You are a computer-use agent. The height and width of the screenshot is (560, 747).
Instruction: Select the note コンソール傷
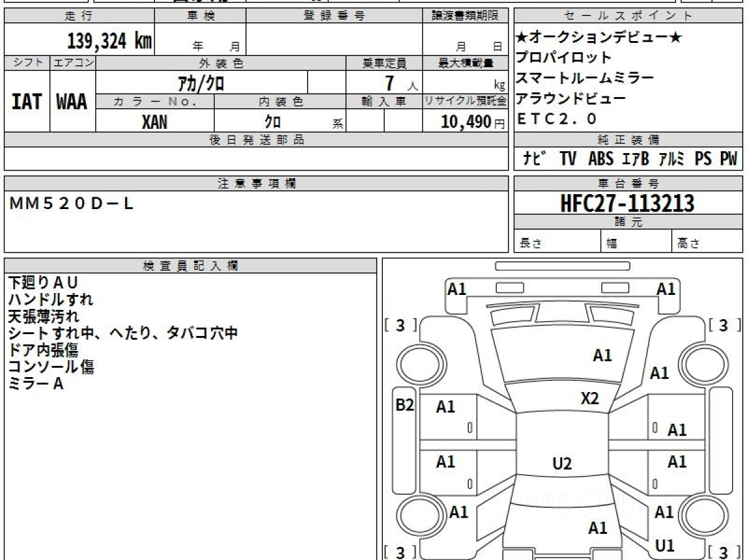50,366
